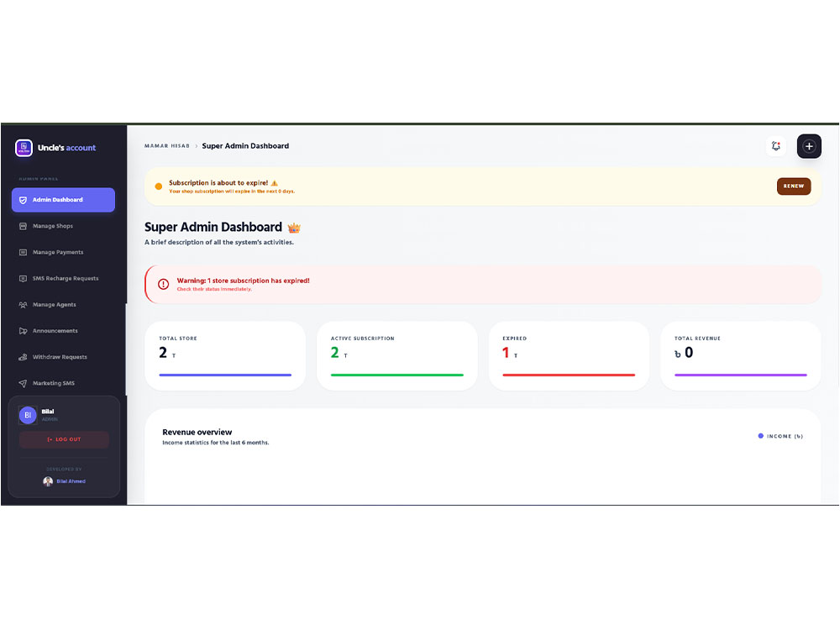The width and height of the screenshot is (840, 630).
Task: Click the Bilal user name
Action: coord(48,412)
